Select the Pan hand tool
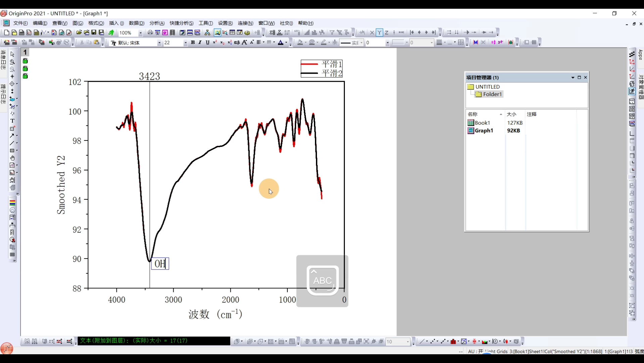 click(12, 158)
